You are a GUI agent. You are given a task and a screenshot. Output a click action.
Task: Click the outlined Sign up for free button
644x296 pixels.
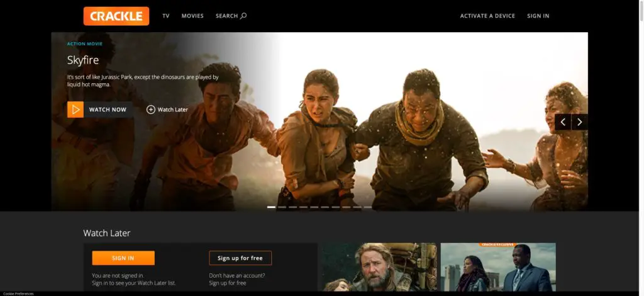[240, 258]
